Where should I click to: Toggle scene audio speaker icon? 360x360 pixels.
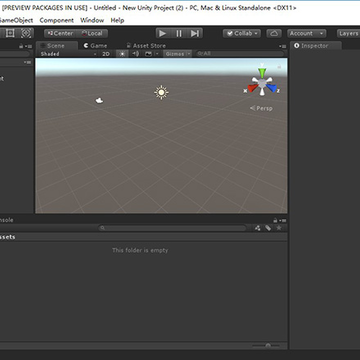[x=135, y=54]
